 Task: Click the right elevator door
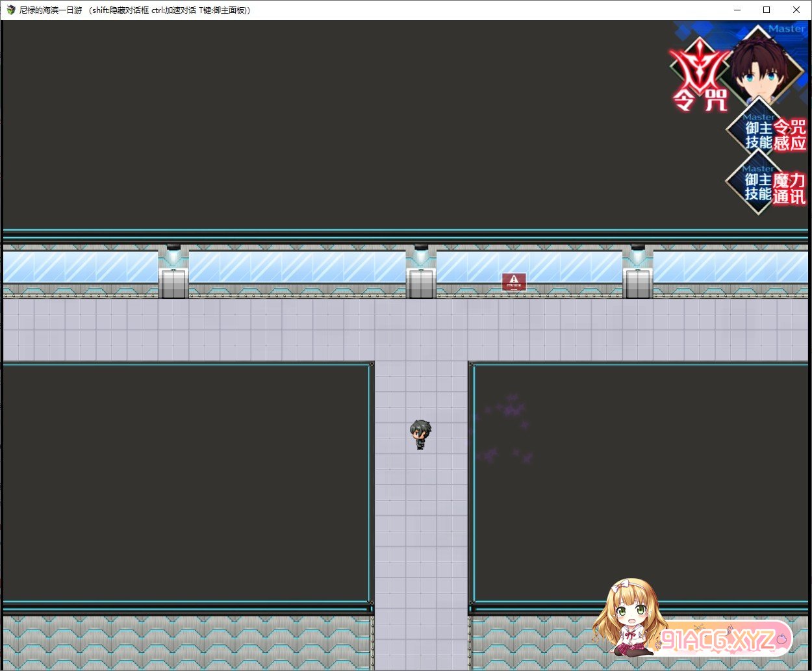point(637,284)
